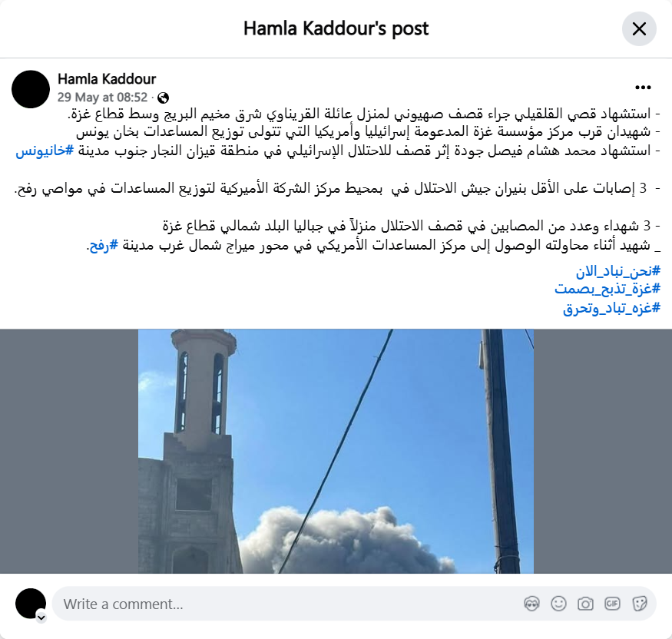Add a GIF to the comment

(612, 604)
